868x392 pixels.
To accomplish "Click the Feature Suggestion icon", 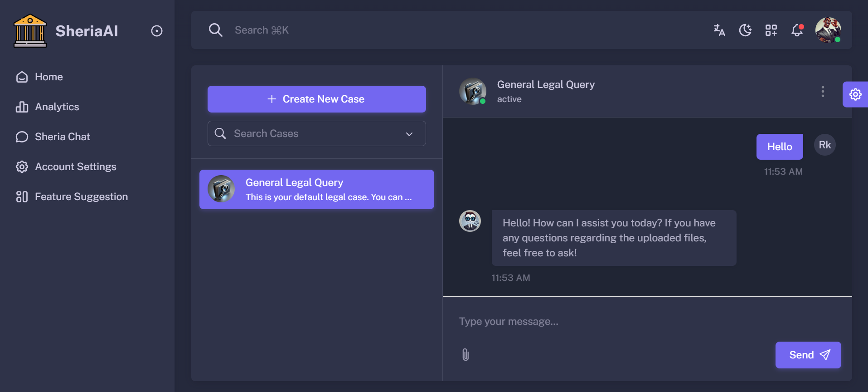I will (22, 196).
